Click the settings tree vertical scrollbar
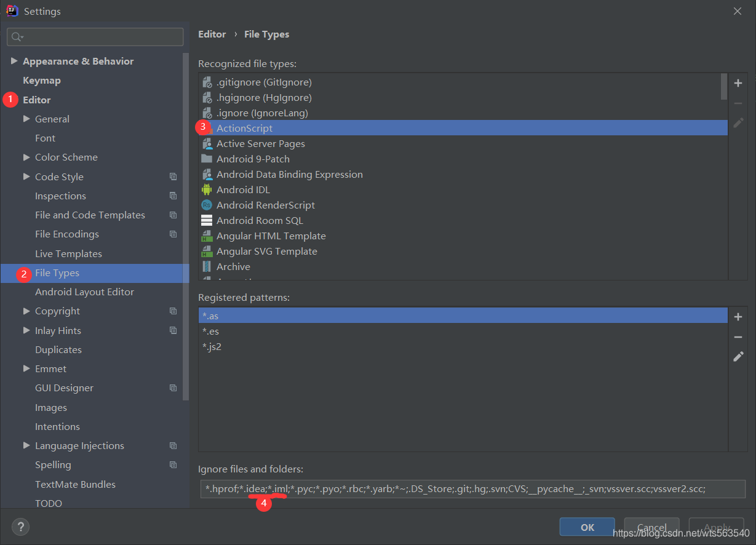 point(186,226)
